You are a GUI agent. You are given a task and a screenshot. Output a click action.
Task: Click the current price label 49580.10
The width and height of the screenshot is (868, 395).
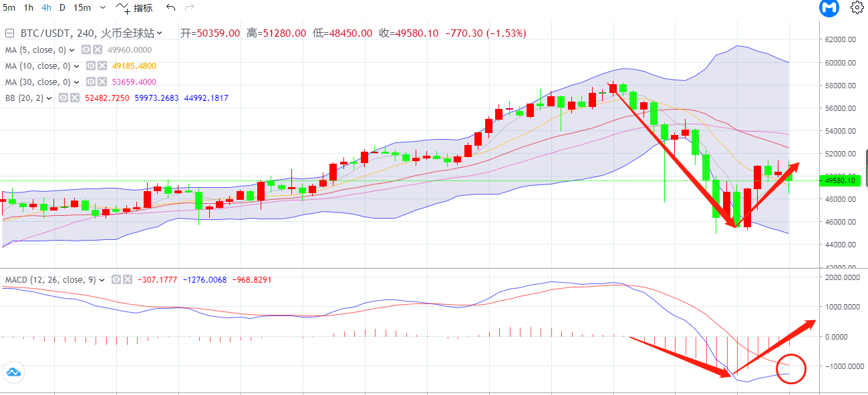tap(839, 180)
